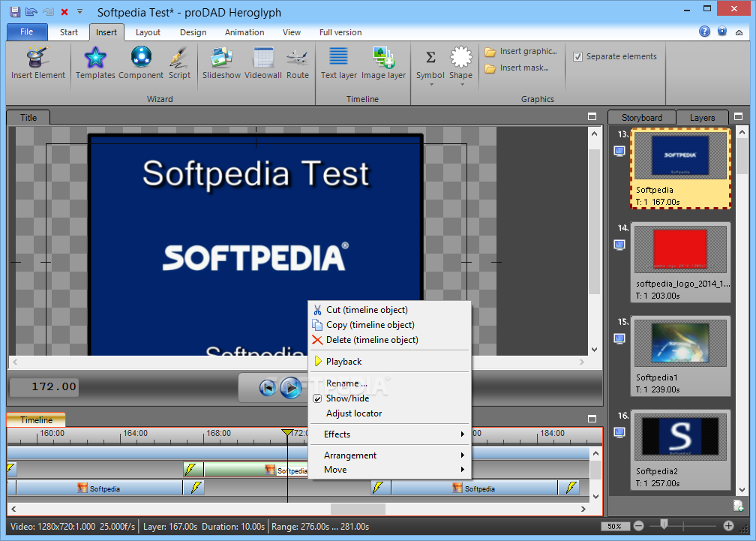756x541 pixels.
Task: Toggle monitor icon beside storyboard item 16
Action: pyautogui.click(x=619, y=432)
